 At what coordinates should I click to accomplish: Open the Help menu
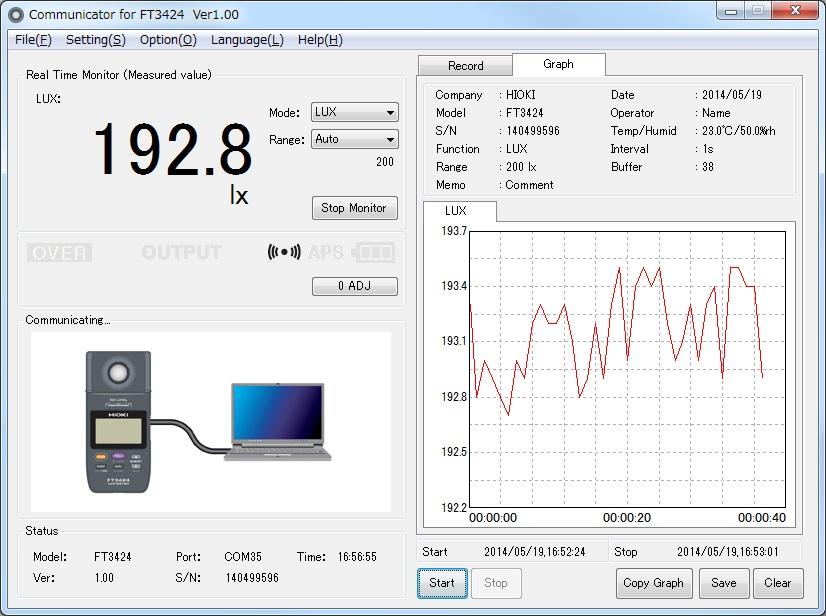[320, 40]
